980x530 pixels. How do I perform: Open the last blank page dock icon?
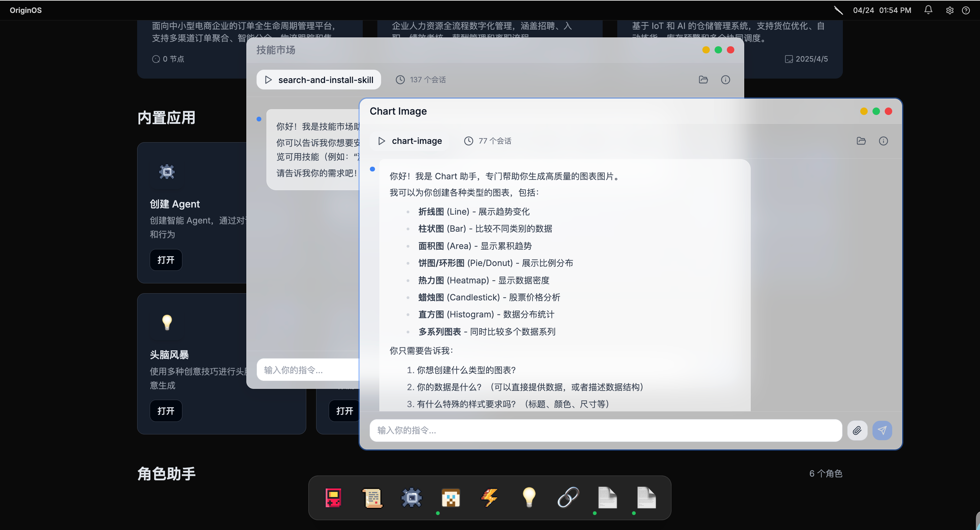pyautogui.click(x=647, y=498)
